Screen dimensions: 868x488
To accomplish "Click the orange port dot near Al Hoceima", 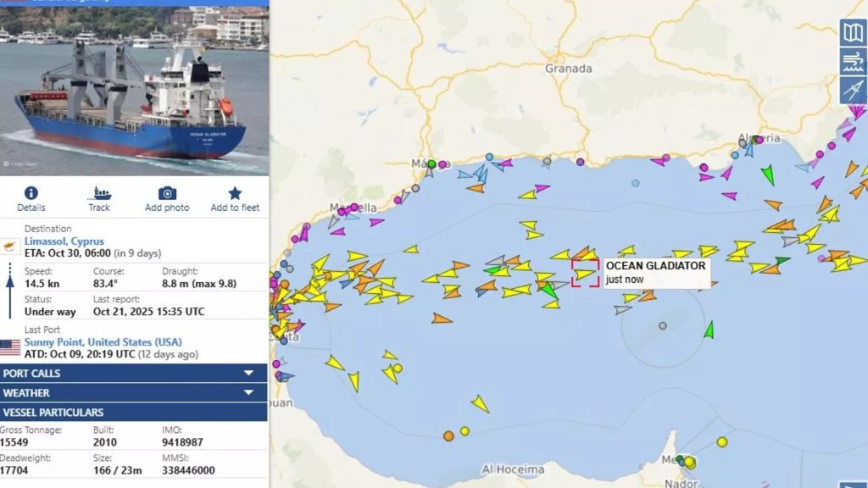I will [x=448, y=436].
